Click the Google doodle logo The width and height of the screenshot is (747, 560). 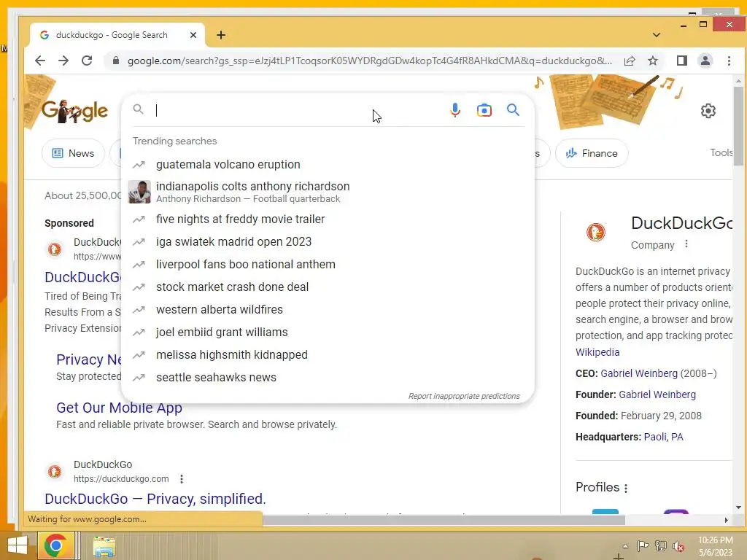tap(74, 111)
